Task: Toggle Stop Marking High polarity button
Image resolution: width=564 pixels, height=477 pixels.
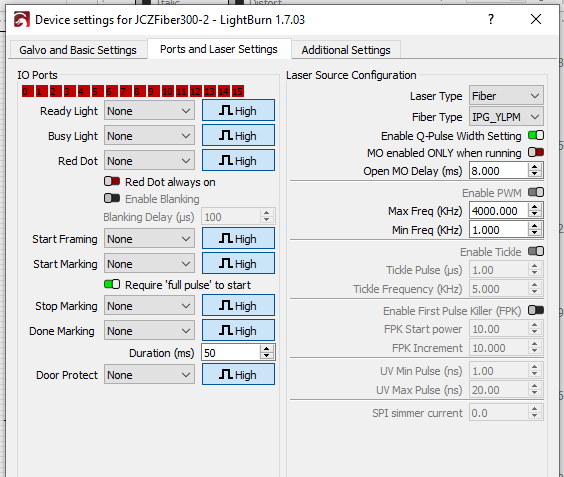Action: pyautogui.click(x=238, y=305)
